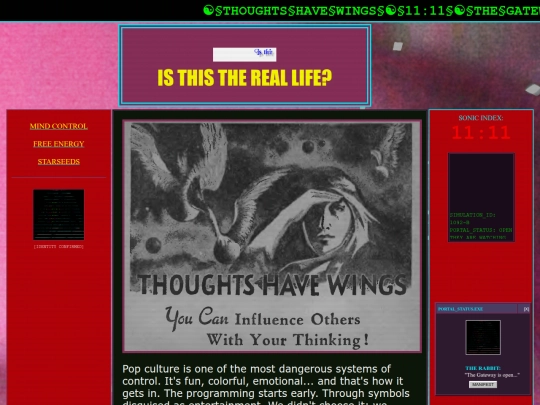The image size is (540, 405).
Task: Click the Thoughts Have Wings poster image
Action: click(x=272, y=236)
